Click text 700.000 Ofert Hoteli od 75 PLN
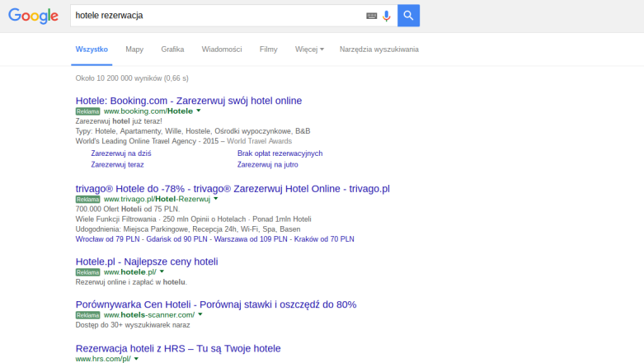 click(128, 210)
